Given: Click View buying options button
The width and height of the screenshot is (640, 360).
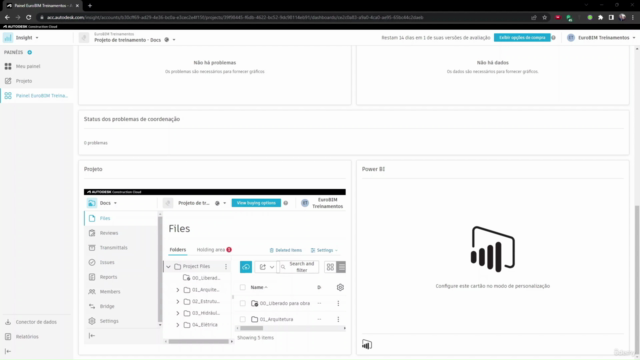Looking at the screenshot, I should tap(256, 203).
